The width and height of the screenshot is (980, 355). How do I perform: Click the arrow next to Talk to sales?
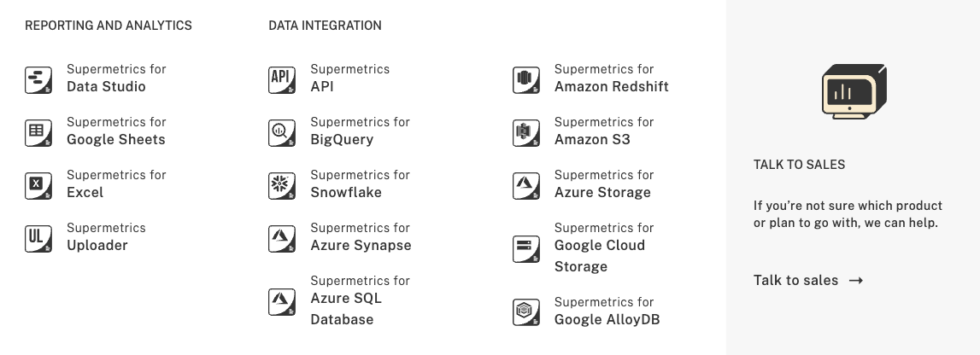(x=856, y=280)
